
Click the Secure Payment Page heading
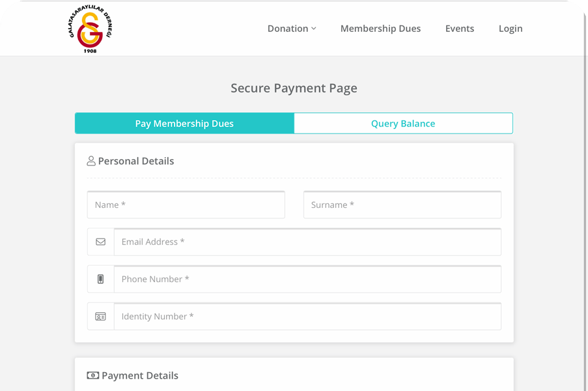(x=294, y=88)
